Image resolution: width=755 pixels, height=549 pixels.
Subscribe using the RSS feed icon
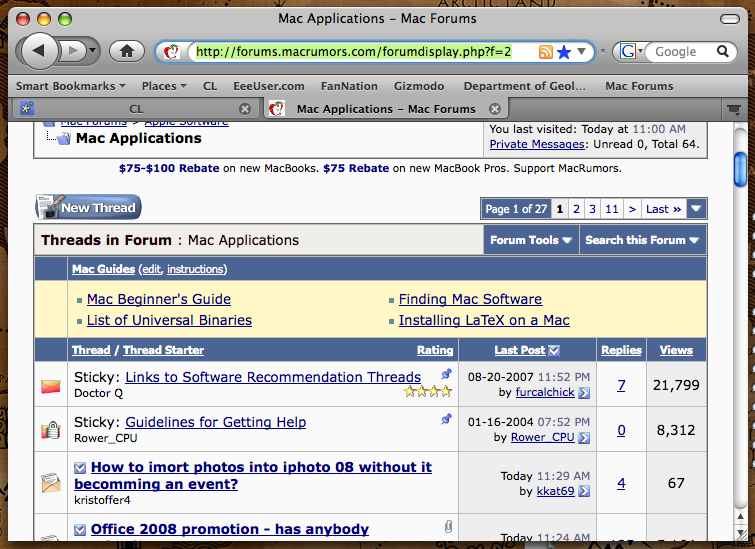pyautogui.click(x=546, y=52)
